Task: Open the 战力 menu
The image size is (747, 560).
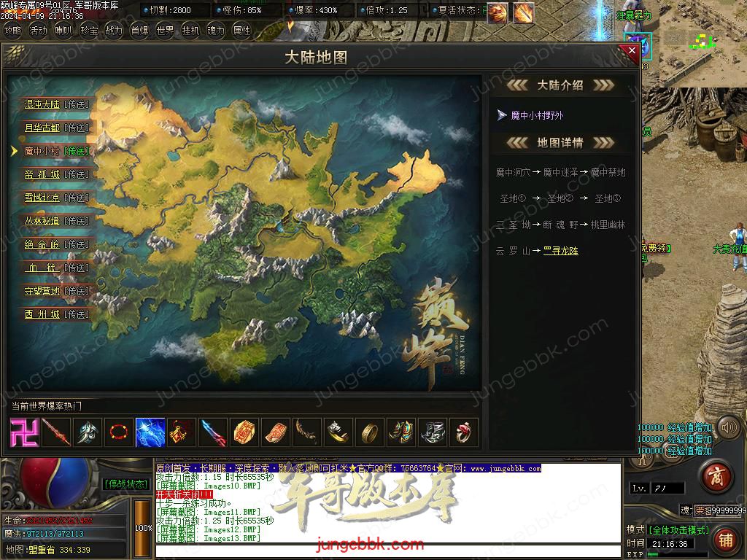Action: click(x=114, y=31)
